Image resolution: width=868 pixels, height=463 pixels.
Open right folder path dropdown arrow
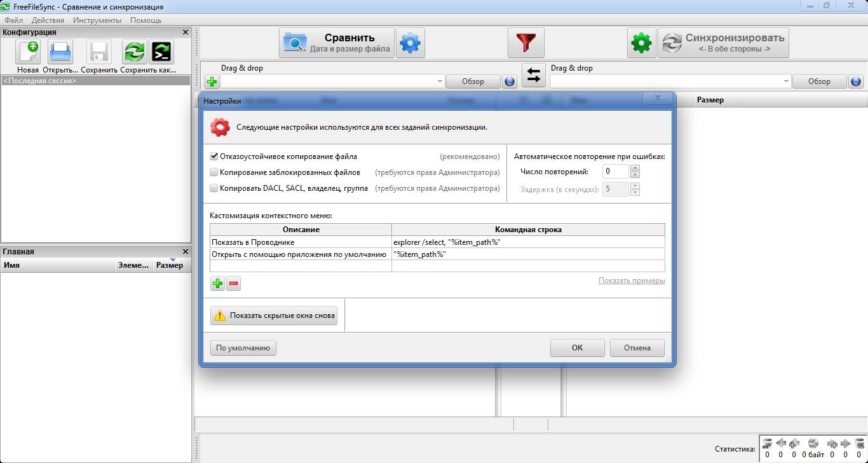click(786, 81)
